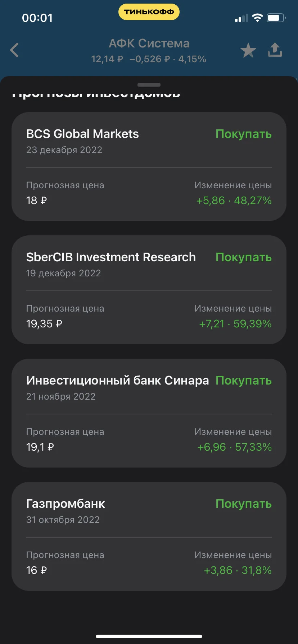Tap Покупать next to SberCIB

pos(244,257)
